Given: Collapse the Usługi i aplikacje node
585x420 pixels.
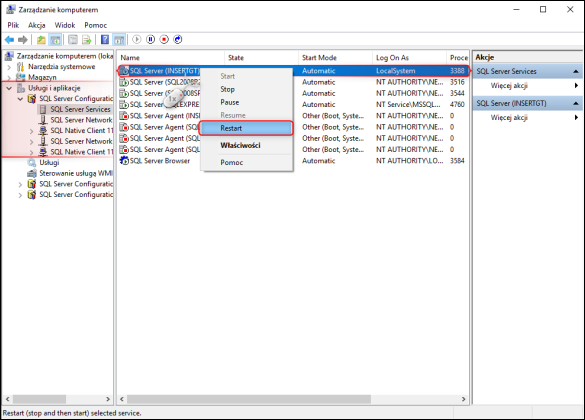Looking at the screenshot, I should click(x=9, y=88).
